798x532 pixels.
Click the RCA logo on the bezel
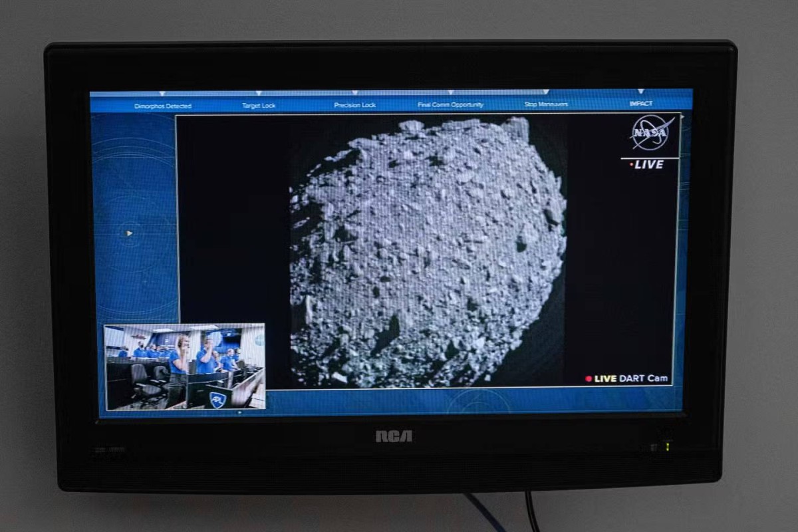click(394, 436)
